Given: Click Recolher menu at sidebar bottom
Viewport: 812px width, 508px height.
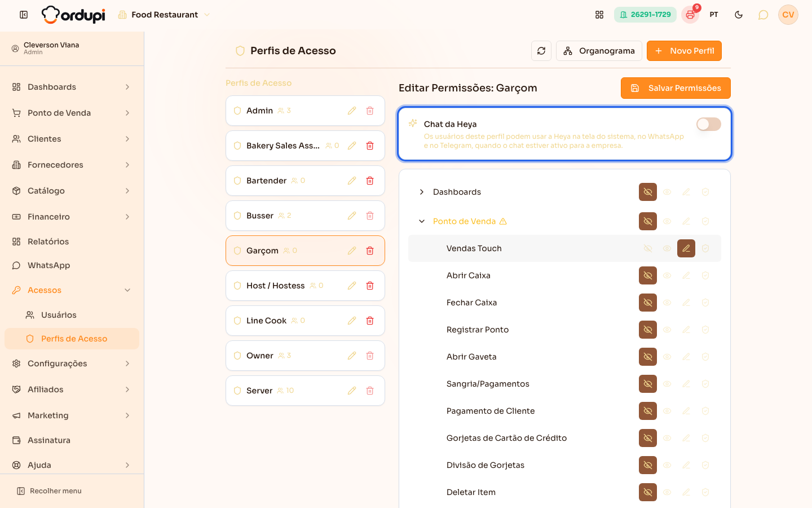Looking at the screenshot, I should click(x=50, y=491).
